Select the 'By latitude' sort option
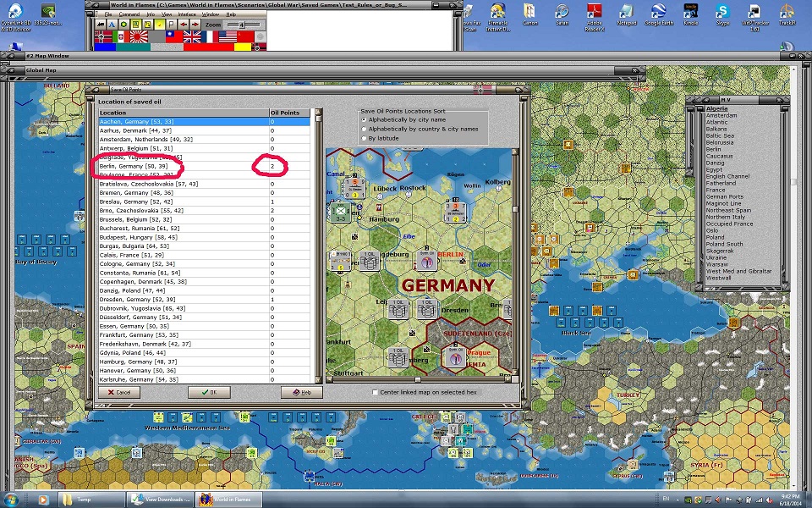This screenshot has width=812, height=508. 380,138
